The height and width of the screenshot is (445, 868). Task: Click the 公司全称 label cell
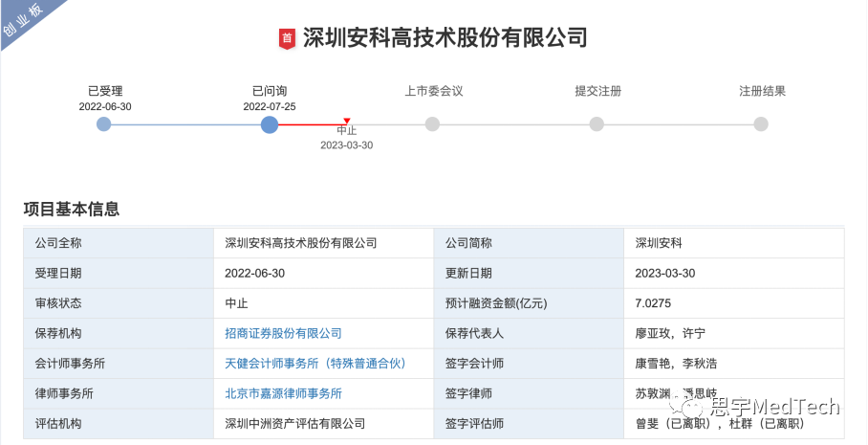point(119,243)
